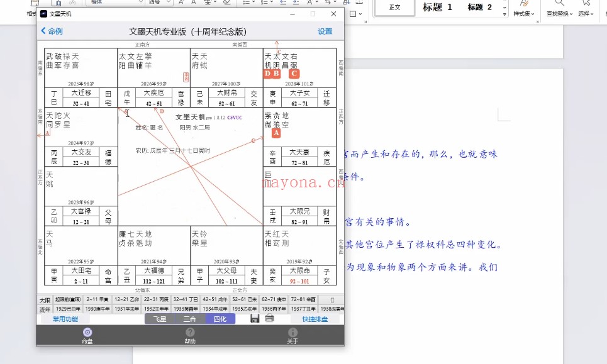
Task: Select the 52~61 己未 大限 cell
Action: (x=244, y=300)
